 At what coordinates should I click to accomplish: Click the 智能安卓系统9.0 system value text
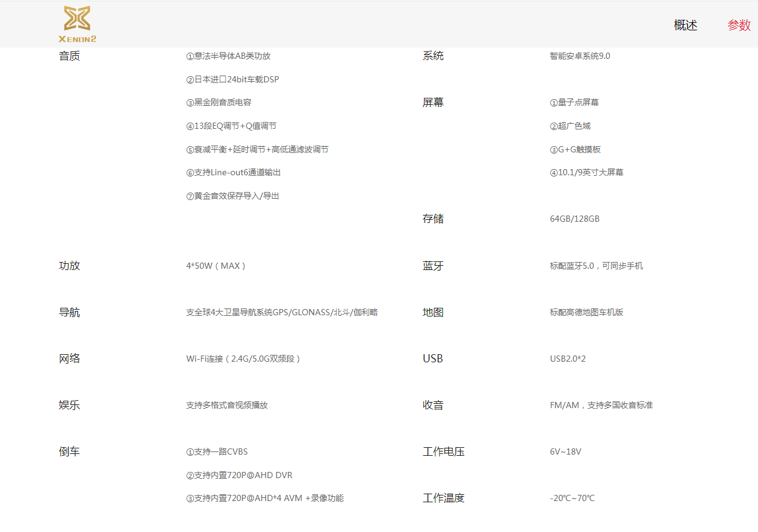tap(580, 56)
